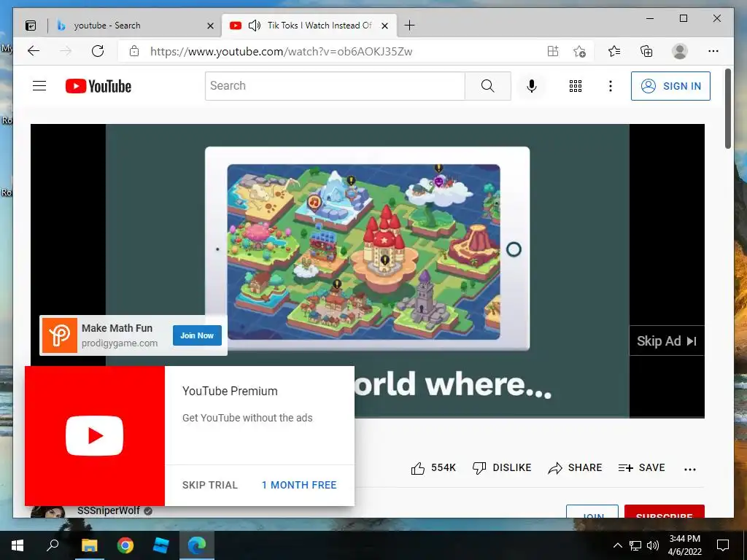
Task: Add this page to favorites star icon
Action: point(579,51)
